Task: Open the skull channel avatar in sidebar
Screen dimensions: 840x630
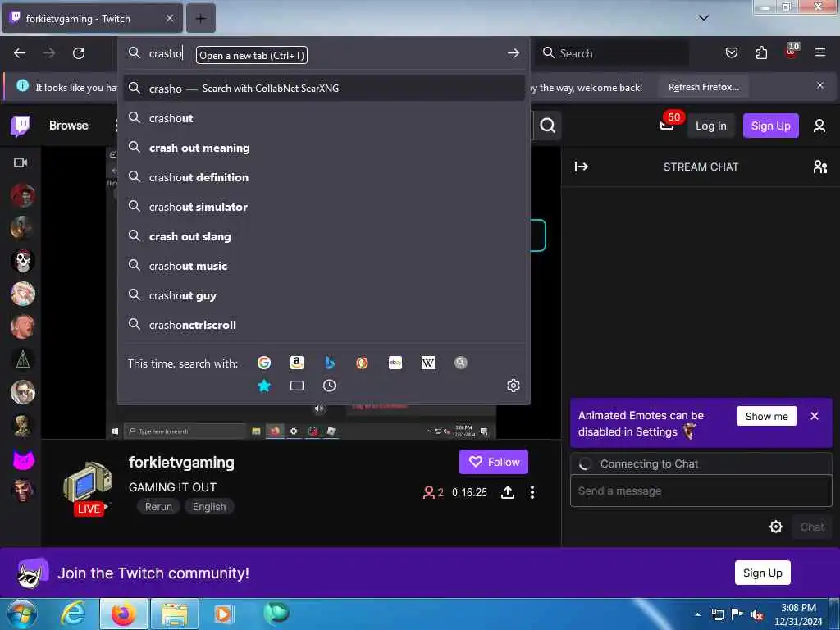Action: click(x=23, y=261)
